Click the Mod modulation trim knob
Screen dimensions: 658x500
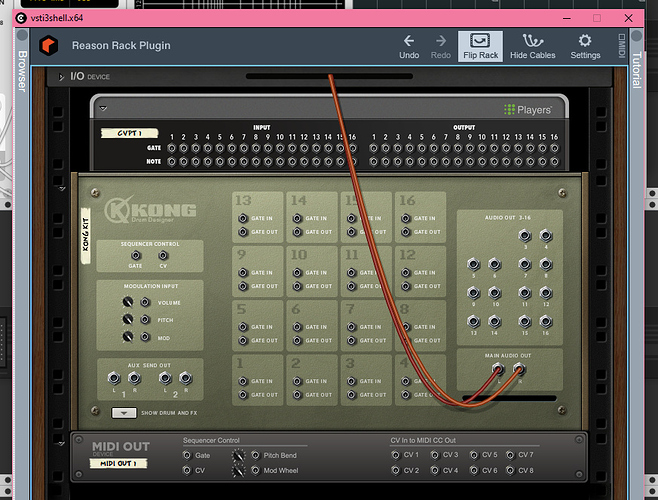[128, 337]
